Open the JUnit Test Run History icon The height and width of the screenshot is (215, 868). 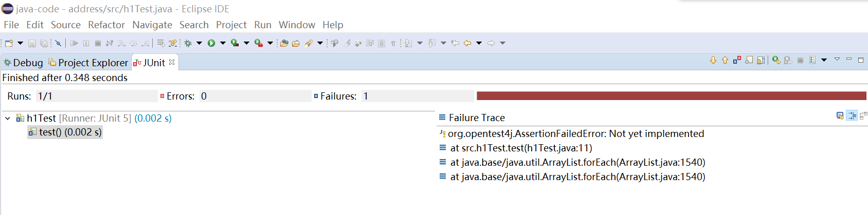pos(813,60)
